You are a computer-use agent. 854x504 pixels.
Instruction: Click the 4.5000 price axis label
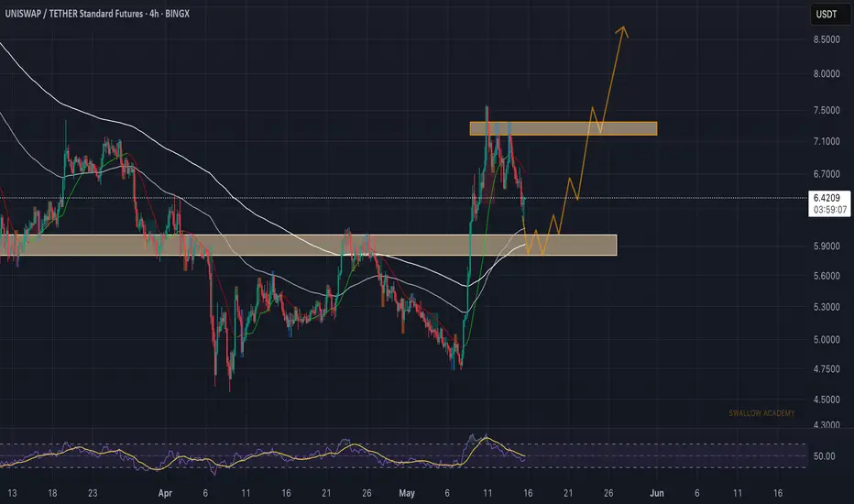click(827, 400)
